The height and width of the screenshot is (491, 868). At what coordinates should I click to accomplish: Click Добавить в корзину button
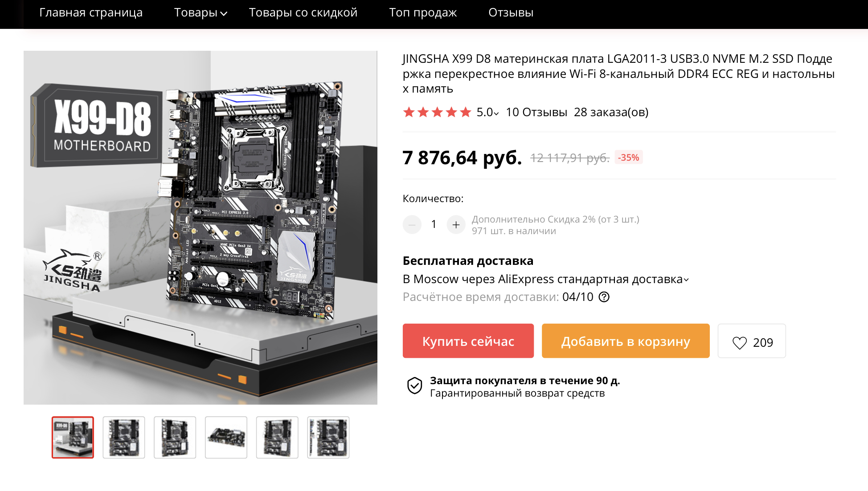point(626,341)
